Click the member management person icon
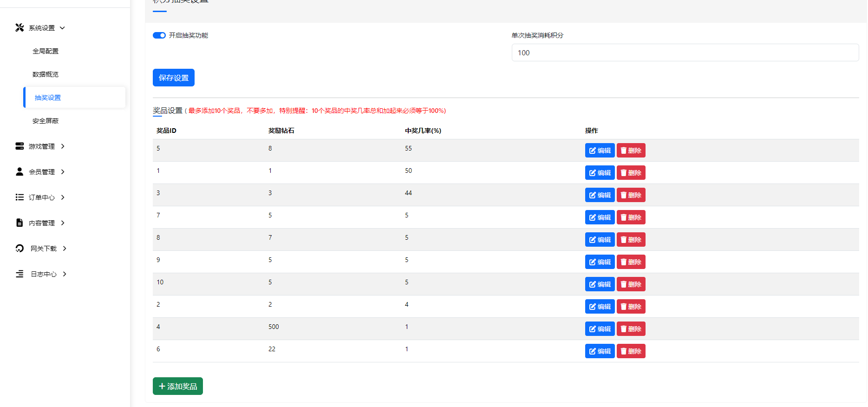Viewport: 868px width, 407px height. (20, 172)
